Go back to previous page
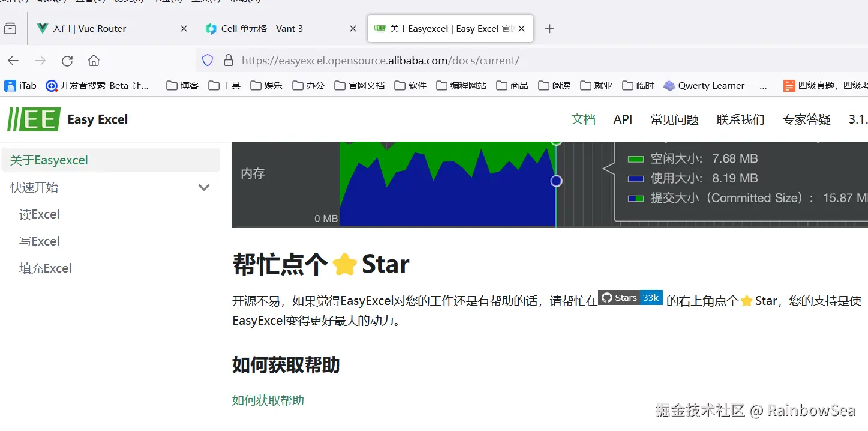The height and width of the screenshot is (431, 868). click(13, 61)
